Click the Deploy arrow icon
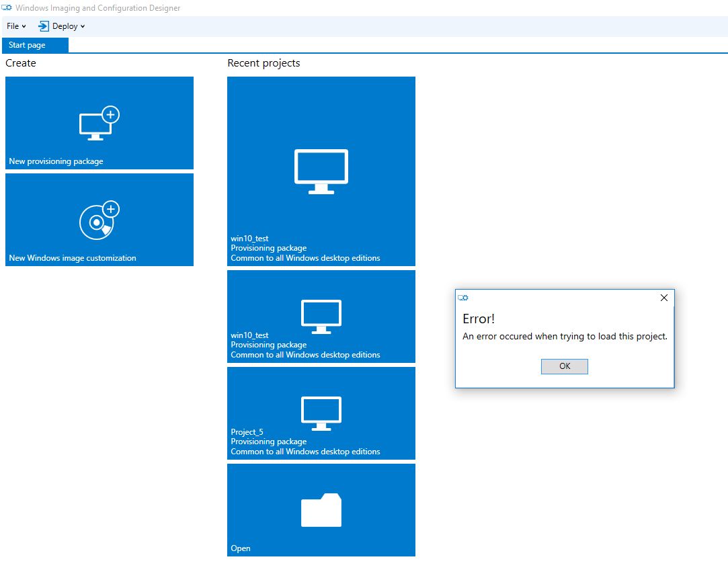This screenshot has width=728, height=584. [43, 26]
